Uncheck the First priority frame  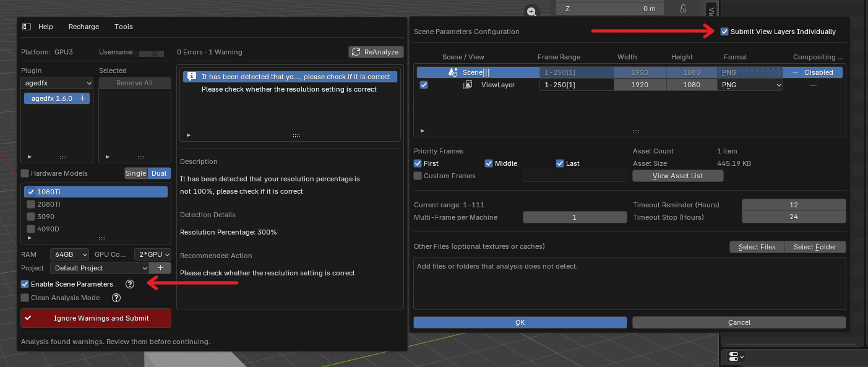point(418,163)
